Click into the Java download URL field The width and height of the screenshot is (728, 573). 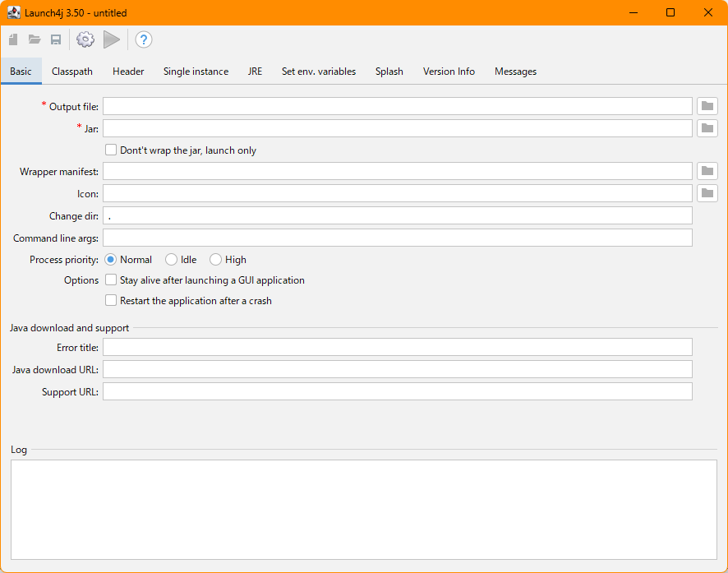click(398, 369)
